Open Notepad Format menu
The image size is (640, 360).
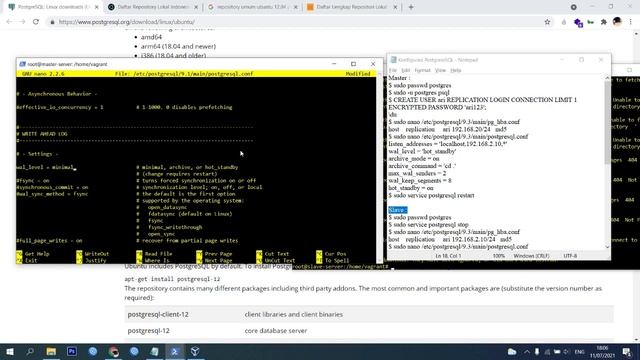tap(422, 70)
